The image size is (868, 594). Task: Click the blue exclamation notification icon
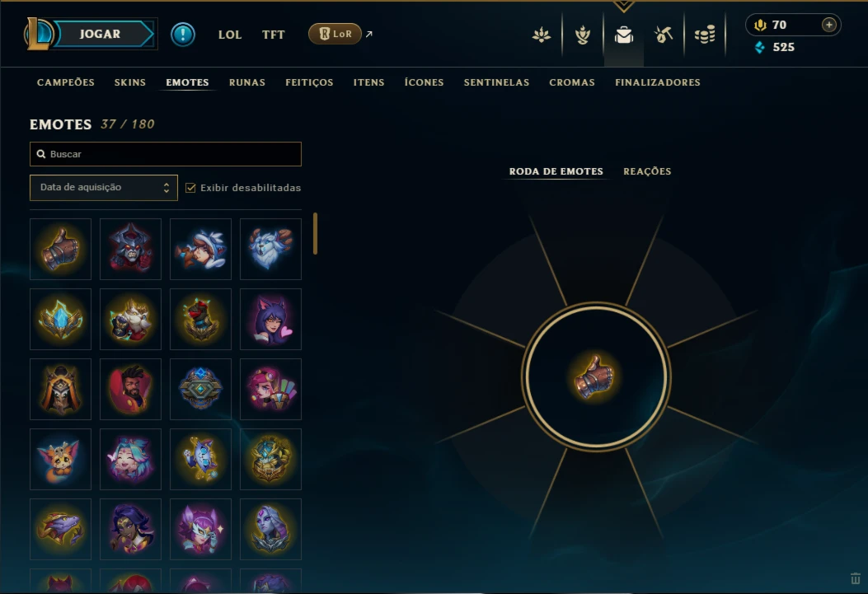tap(183, 35)
